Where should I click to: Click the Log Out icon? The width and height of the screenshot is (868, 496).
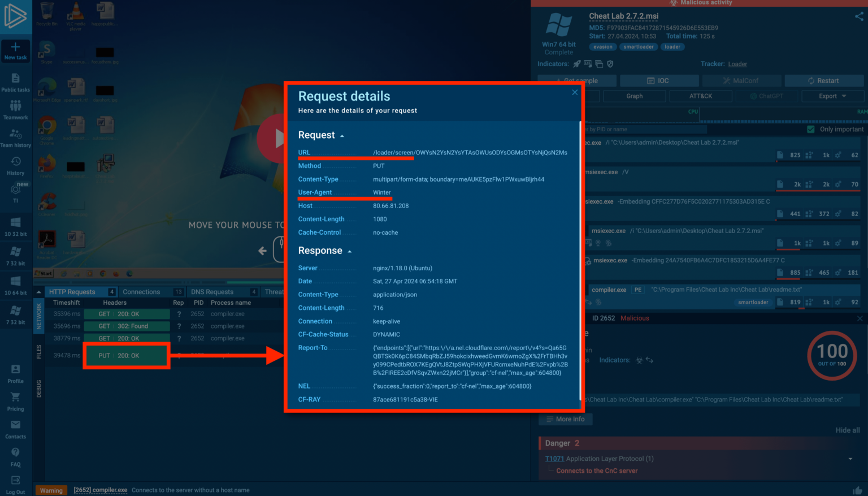point(16,481)
